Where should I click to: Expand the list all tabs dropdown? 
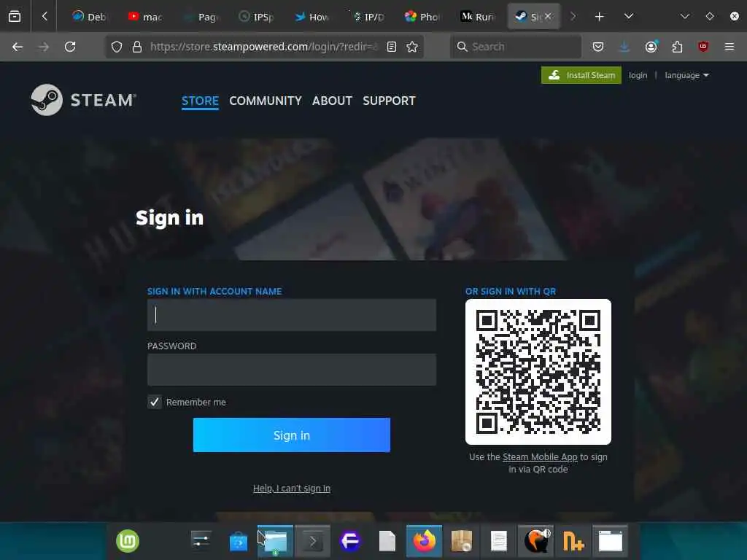point(629,16)
